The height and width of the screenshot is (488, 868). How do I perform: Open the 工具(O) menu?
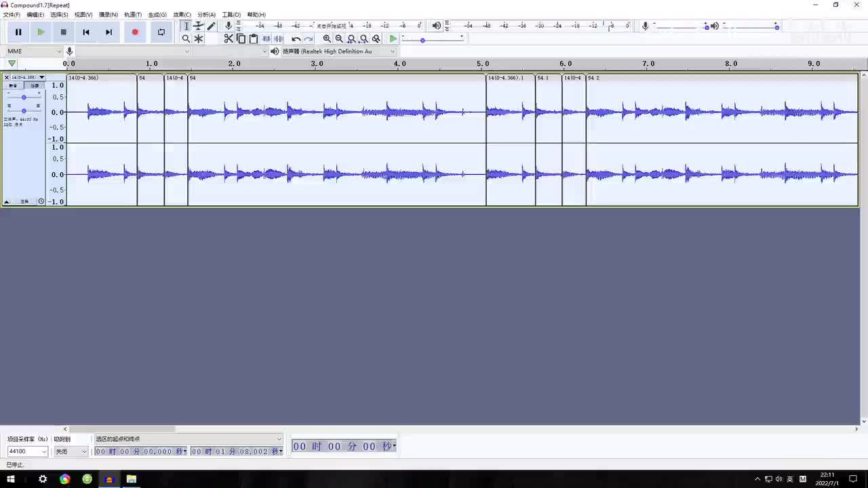click(x=231, y=14)
